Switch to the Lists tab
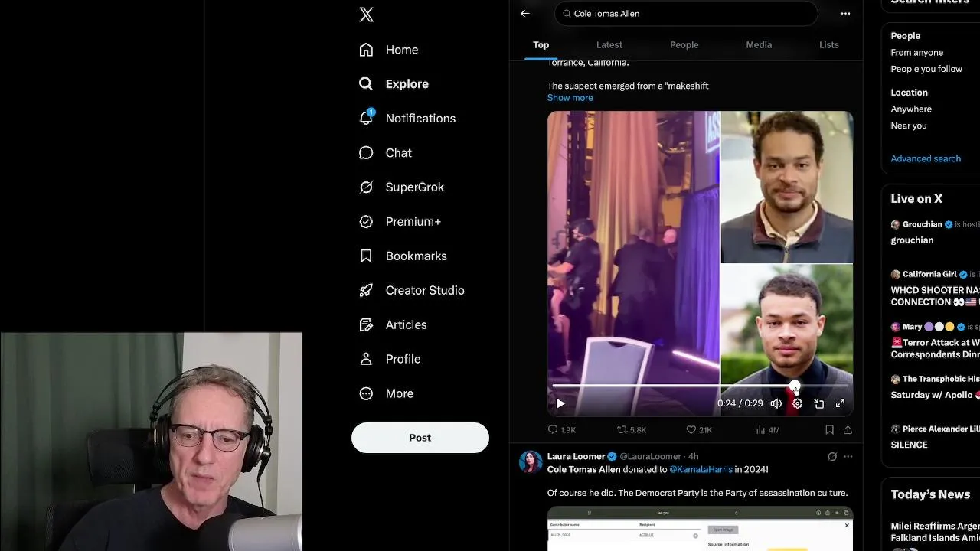Image resolution: width=980 pixels, height=551 pixels. click(829, 45)
